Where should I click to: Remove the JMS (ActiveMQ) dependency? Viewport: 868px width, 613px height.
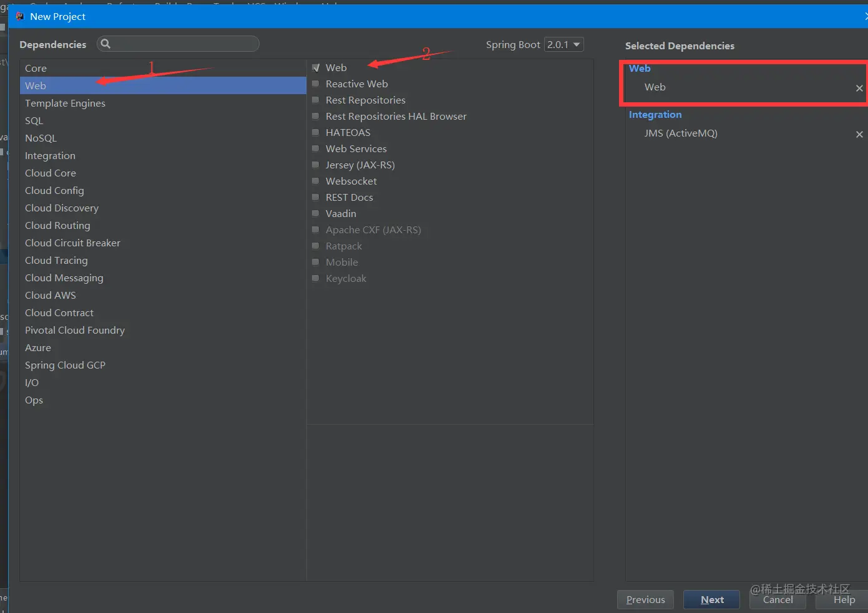[x=859, y=134]
